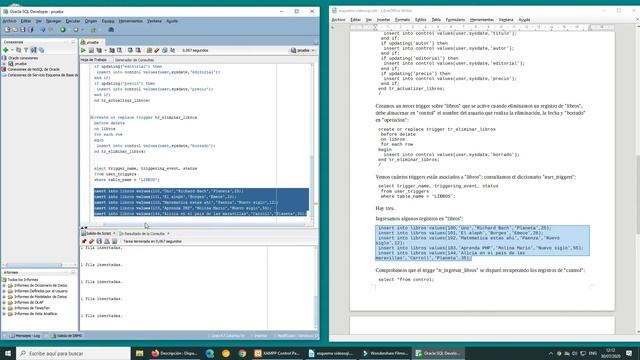Expand Informes Definidos por el Usuario
640x360 pixels.
[x=4, y=291]
